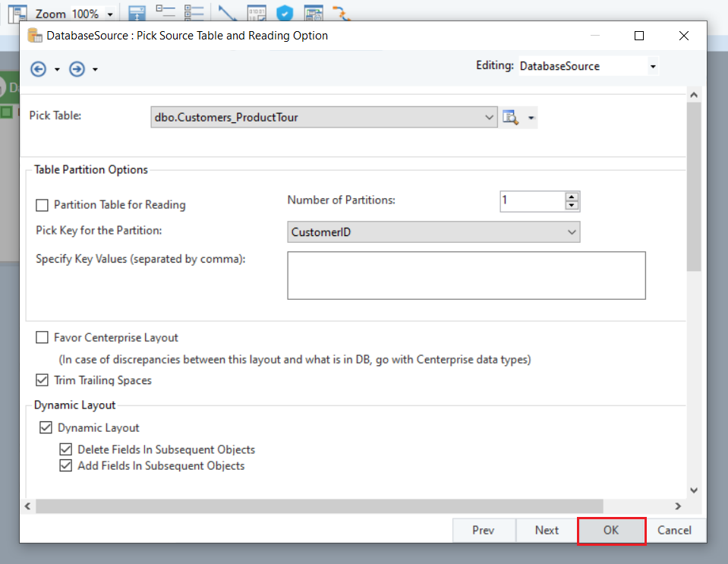Click the blue shield check toolbar icon
Screen dimensions: 728x564
(x=285, y=13)
